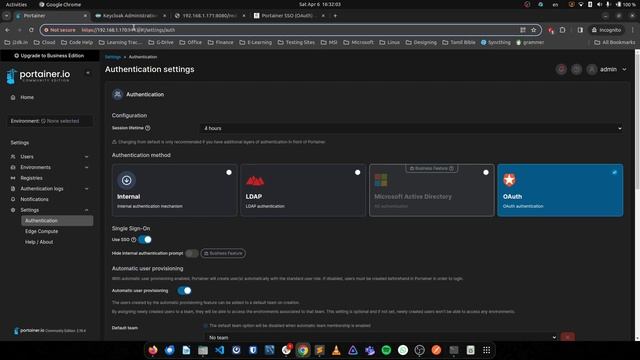This screenshot has width=640, height=360.
Task: Expand the Authentication logs chevron
Action: (87, 189)
